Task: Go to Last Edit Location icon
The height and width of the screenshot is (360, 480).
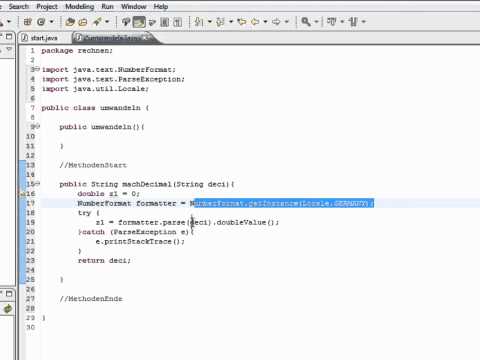Action: click(x=242, y=22)
